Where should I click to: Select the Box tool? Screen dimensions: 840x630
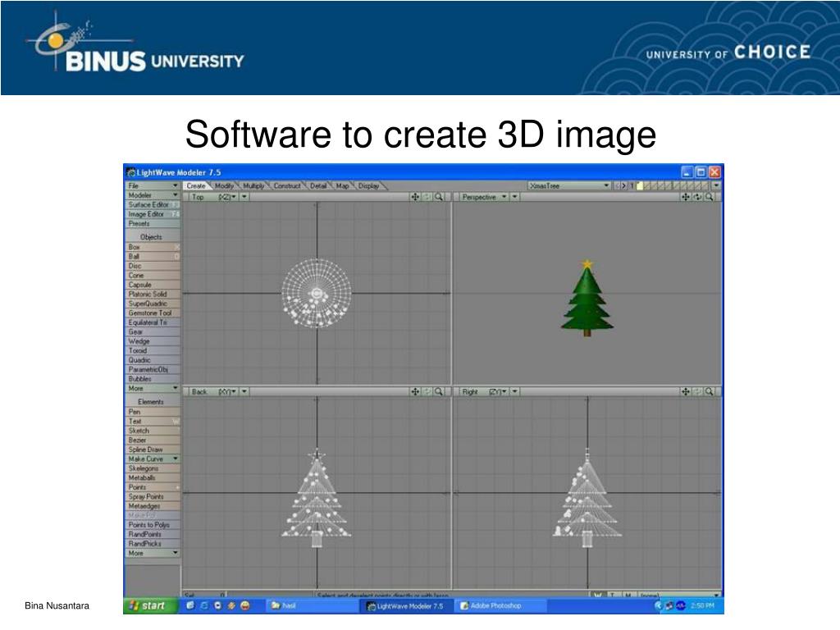tap(153, 247)
